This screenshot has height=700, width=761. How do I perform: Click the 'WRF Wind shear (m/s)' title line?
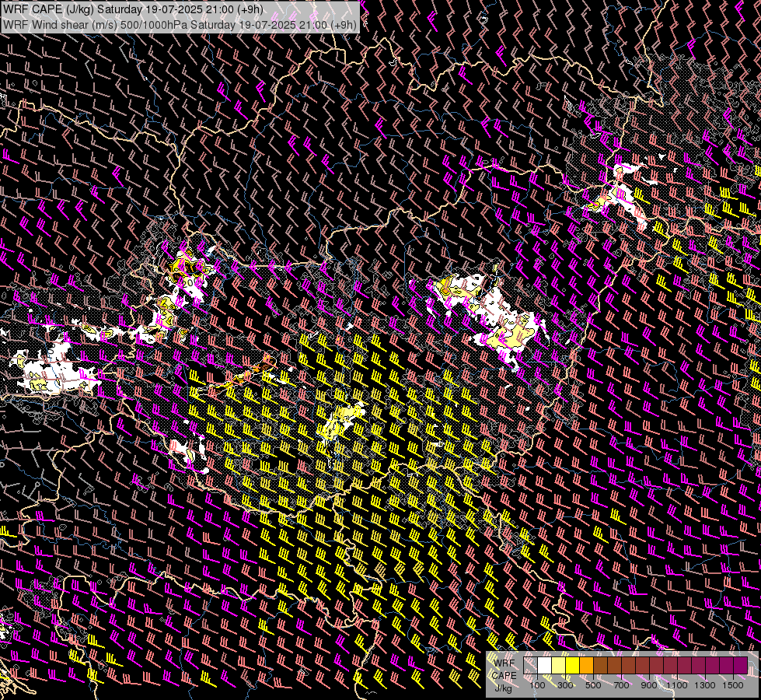pos(180,25)
